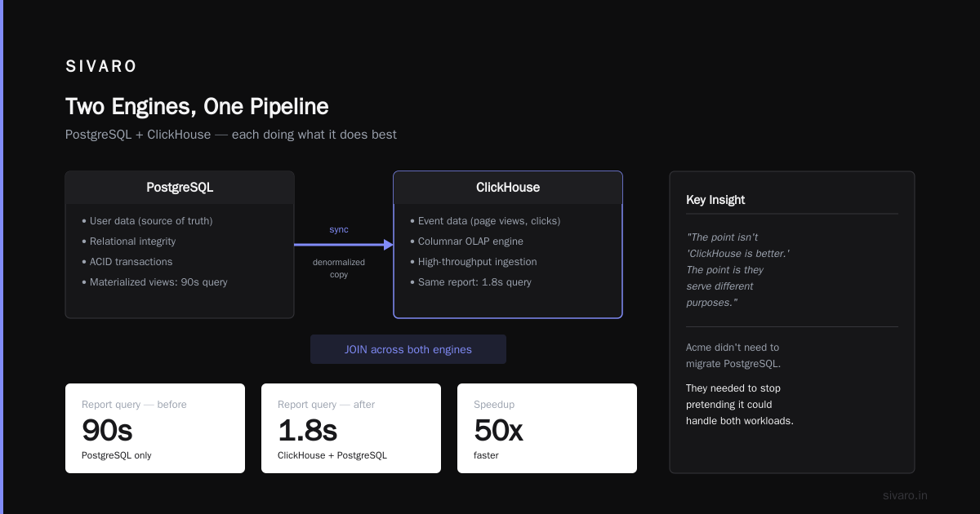Click the italic quote about ClickHouse

737,270
